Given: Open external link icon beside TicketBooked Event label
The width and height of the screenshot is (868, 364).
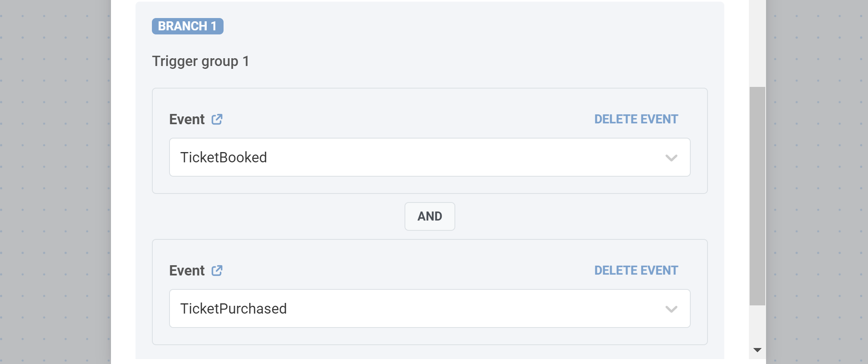Looking at the screenshot, I should 217,119.
